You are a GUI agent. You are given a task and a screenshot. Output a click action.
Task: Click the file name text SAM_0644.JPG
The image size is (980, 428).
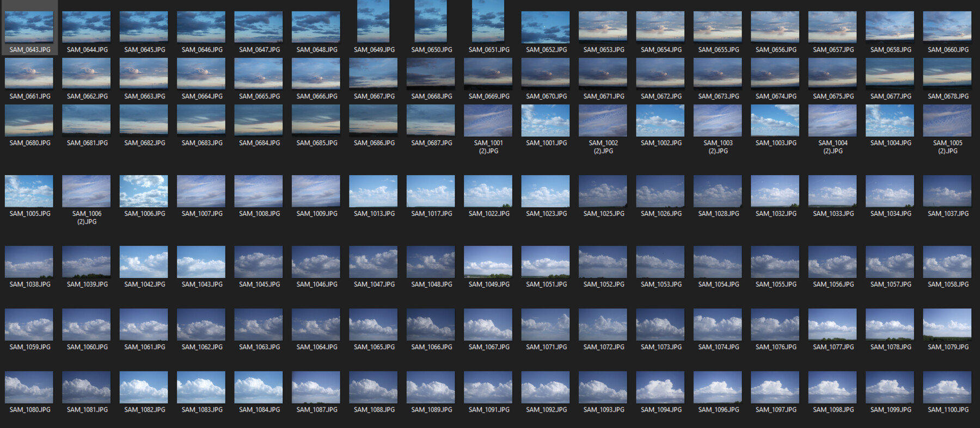[87, 49]
